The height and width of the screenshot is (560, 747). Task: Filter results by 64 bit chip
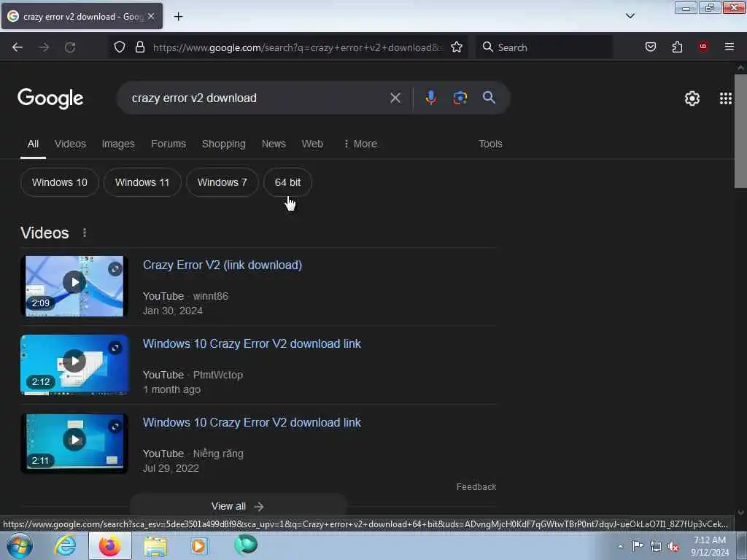pos(287,182)
